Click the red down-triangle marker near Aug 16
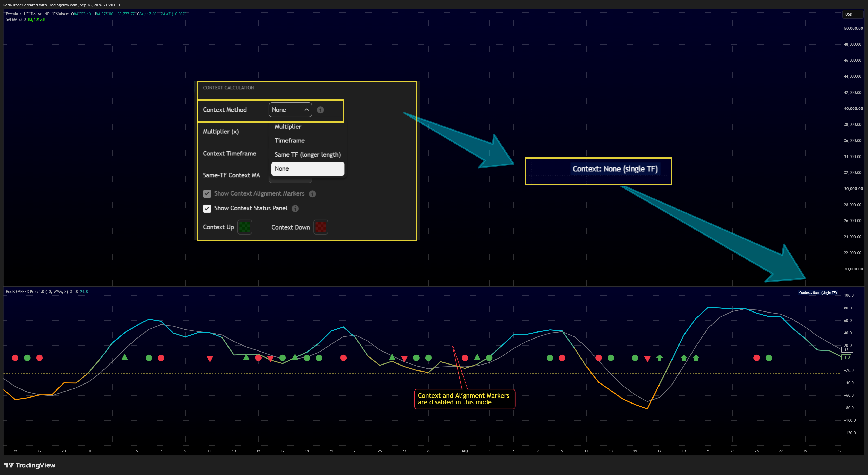The width and height of the screenshot is (868, 475). 647,359
